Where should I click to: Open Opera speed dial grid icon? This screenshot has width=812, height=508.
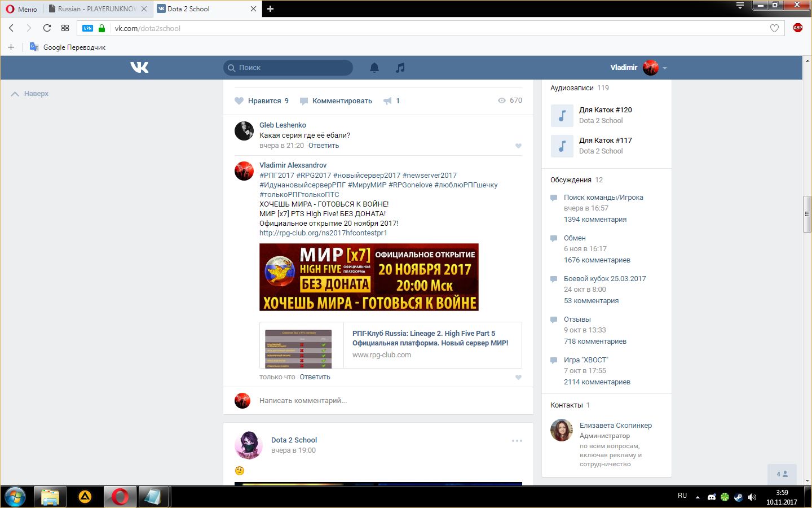pyautogui.click(x=65, y=28)
